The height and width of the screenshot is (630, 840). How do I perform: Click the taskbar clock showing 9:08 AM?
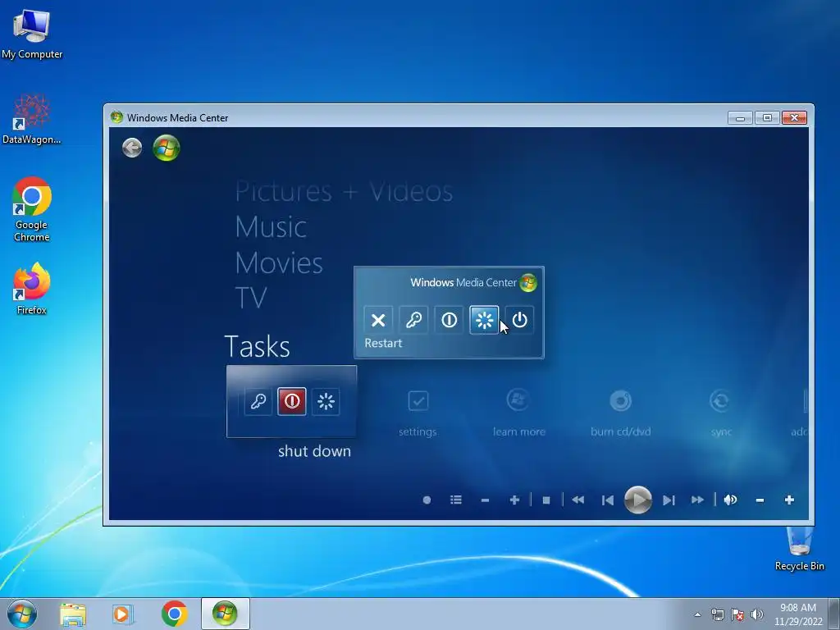(798, 614)
